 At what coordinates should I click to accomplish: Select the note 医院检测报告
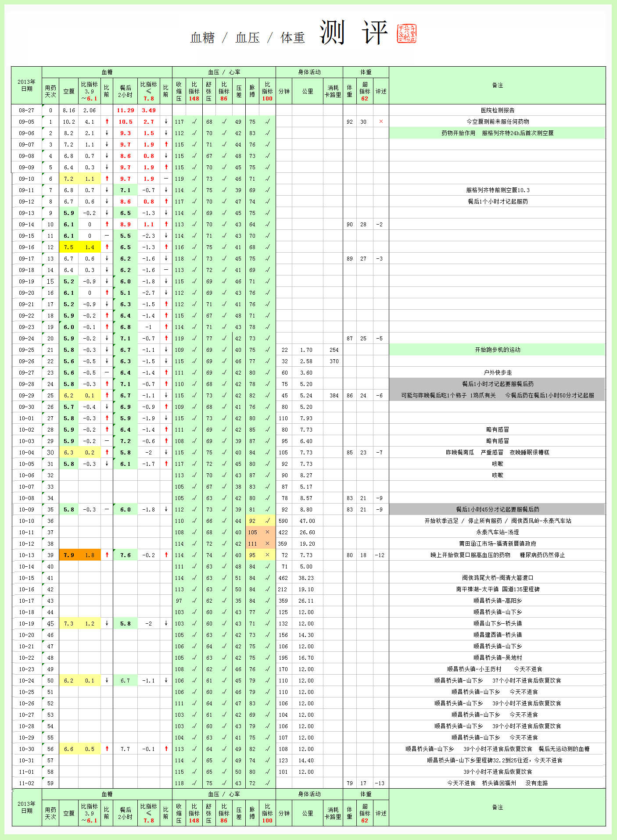(497, 110)
